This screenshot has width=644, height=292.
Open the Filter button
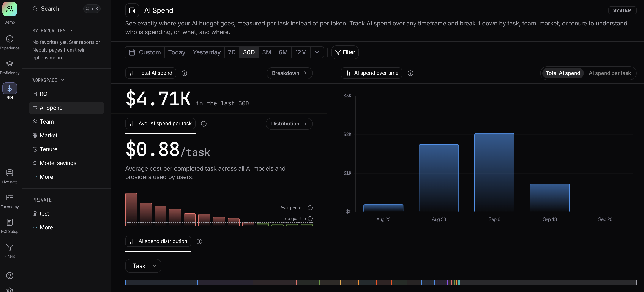[345, 52]
